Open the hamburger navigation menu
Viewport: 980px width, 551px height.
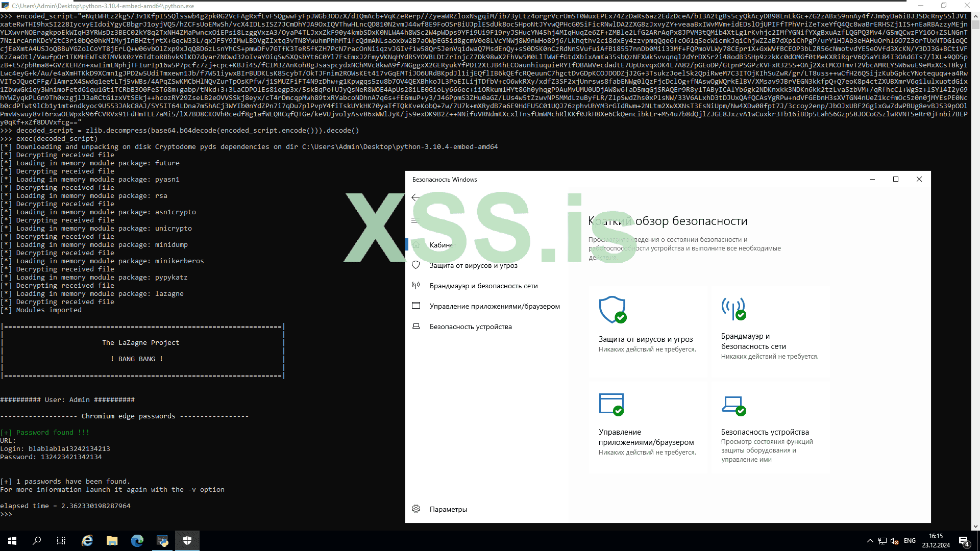pos(415,220)
